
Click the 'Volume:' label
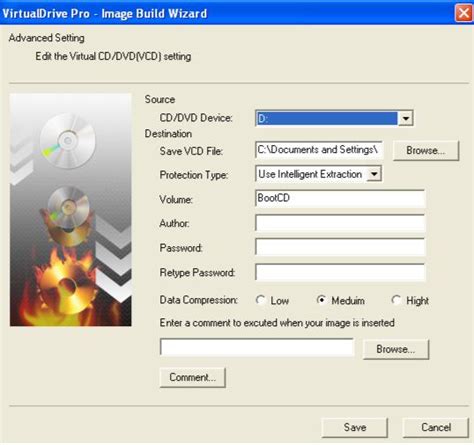176,199
